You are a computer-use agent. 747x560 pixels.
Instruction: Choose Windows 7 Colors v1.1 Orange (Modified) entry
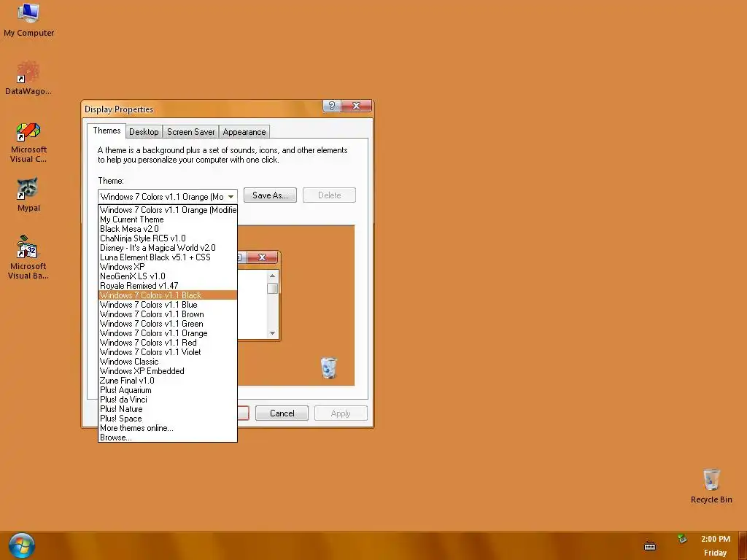(x=168, y=210)
